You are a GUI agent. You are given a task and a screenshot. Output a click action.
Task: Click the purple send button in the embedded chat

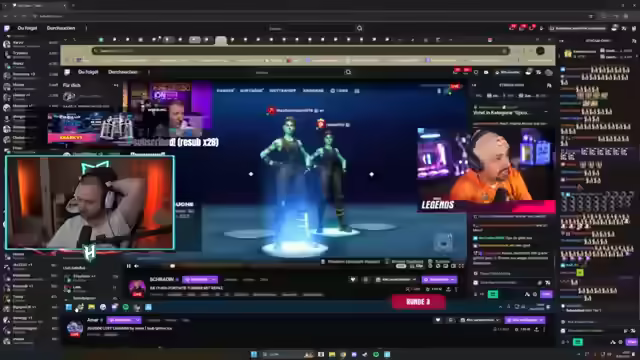coord(546,294)
